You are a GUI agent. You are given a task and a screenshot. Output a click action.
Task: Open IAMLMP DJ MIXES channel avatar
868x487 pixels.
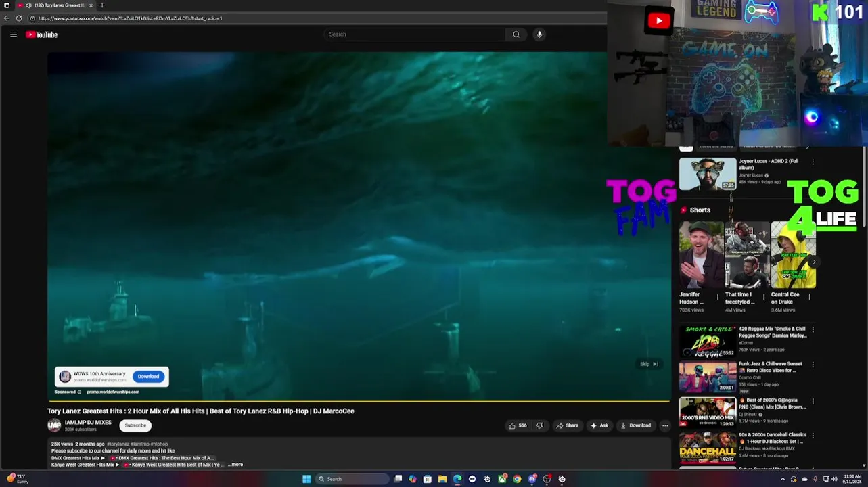54,425
